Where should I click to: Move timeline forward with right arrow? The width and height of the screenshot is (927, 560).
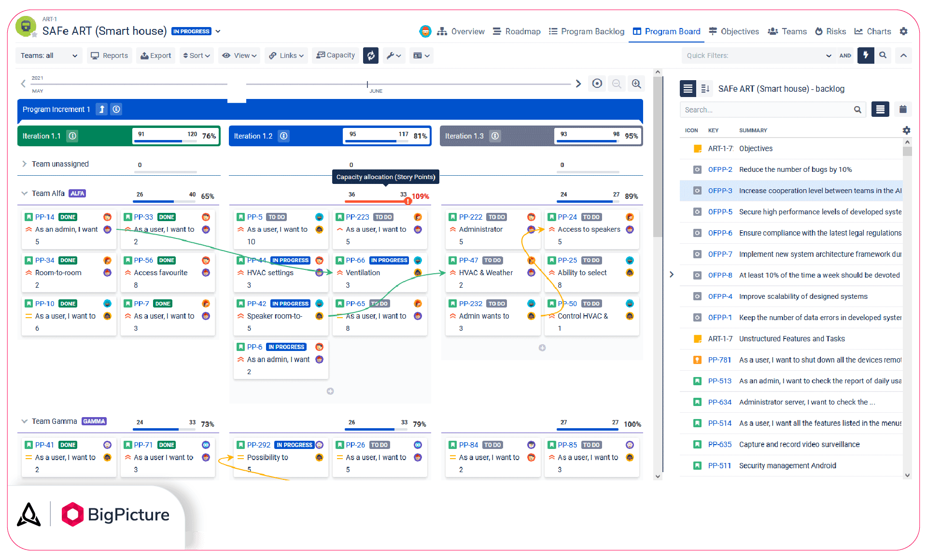pyautogui.click(x=578, y=84)
